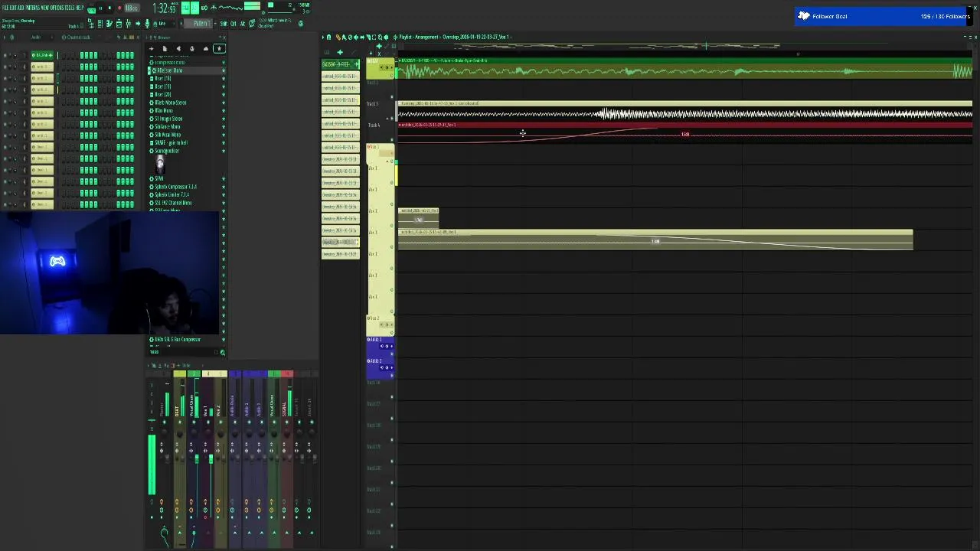Viewport: 980px width, 551px height.
Task: Select Riser (18) preset in browser
Action: coord(163,78)
